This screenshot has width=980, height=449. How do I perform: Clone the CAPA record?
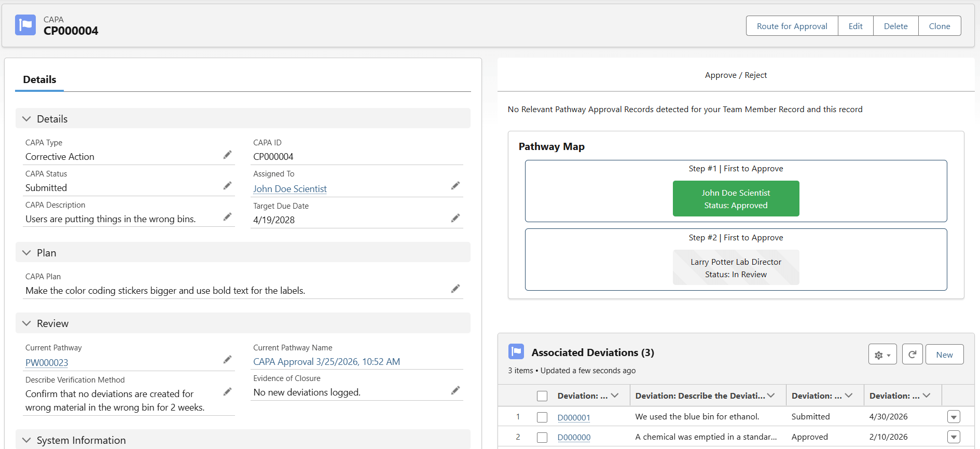[x=940, y=26]
